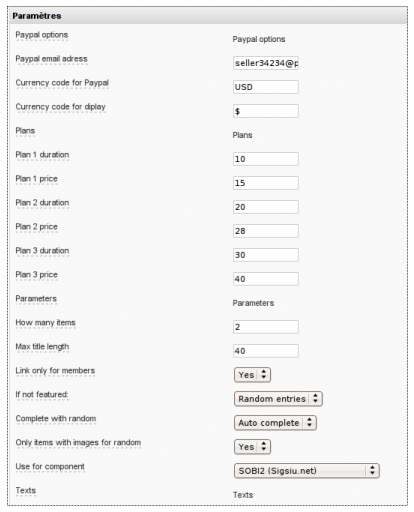Viewport: 414px width, 512px height.
Task: Click the Max title length field
Action: pos(266,351)
